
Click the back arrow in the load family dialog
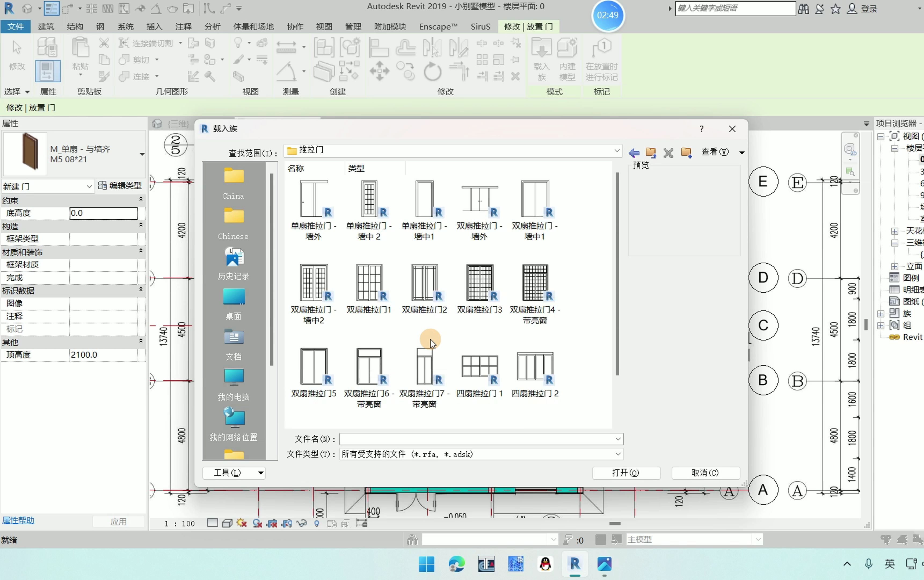634,153
